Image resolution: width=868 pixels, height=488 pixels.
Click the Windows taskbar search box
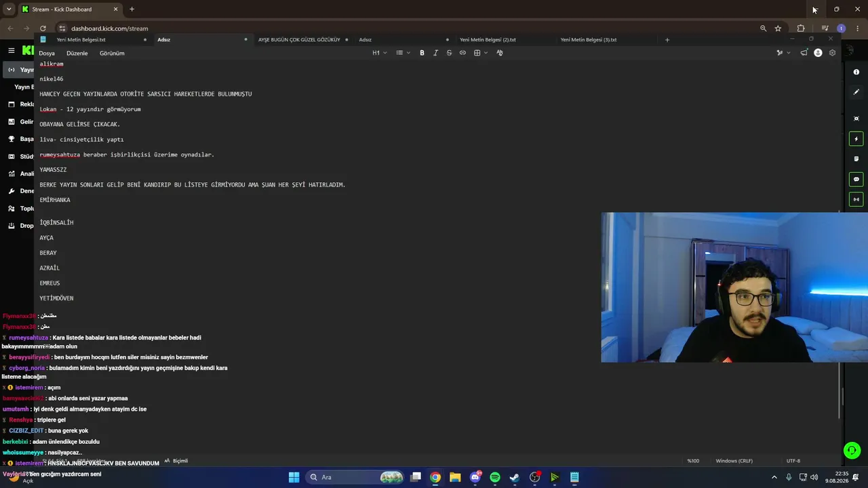355,477
